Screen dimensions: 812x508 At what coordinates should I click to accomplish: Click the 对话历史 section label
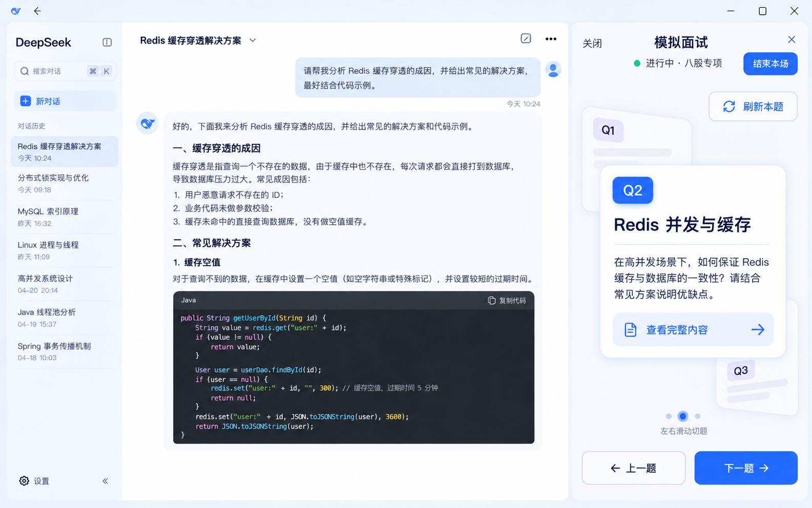pyautogui.click(x=31, y=126)
